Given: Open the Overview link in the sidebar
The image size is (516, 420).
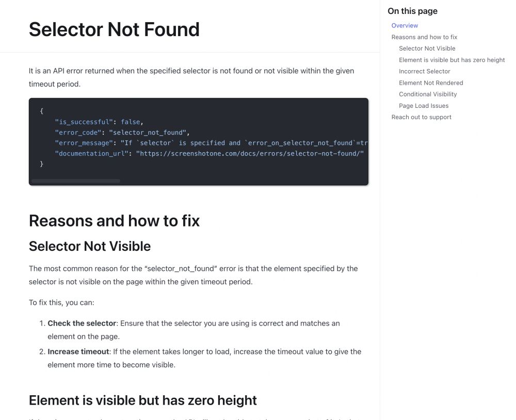Looking at the screenshot, I should click(x=405, y=26).
